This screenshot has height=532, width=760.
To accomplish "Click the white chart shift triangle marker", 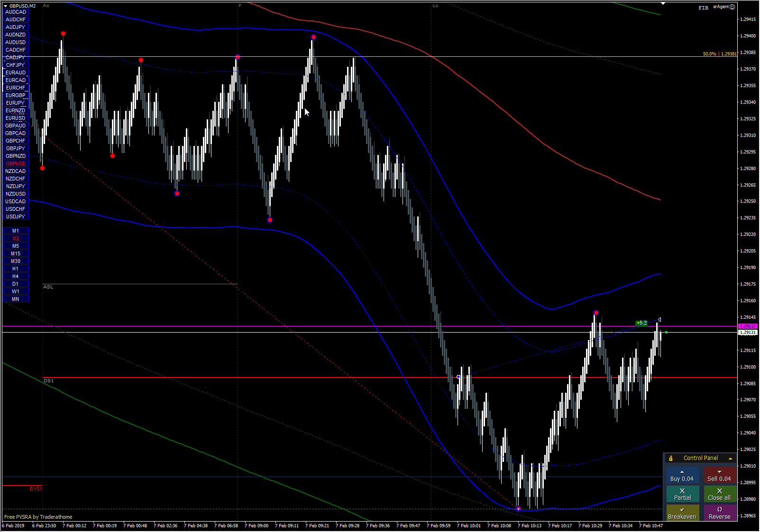I will pyautogui.click(x=663, y=3).
